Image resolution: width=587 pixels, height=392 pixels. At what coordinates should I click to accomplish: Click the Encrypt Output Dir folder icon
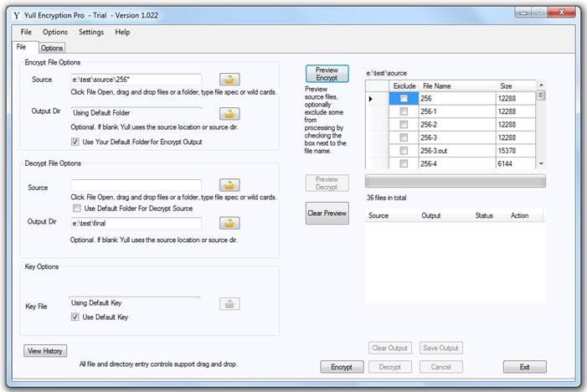[229, 113]
